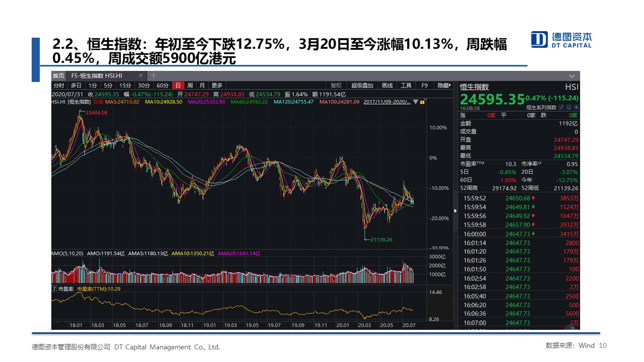
Task: Open a new tab with the plus icon
Action: point(153,75)
